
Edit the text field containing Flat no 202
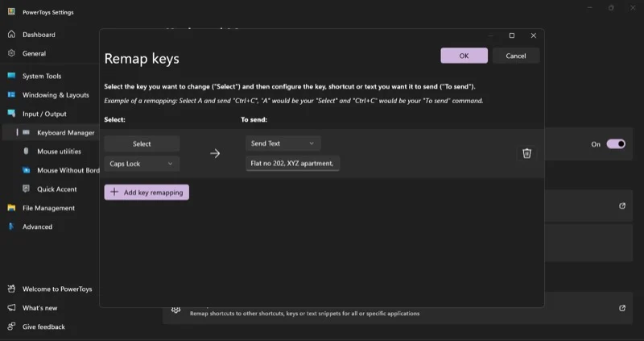[x=292, y=164]
